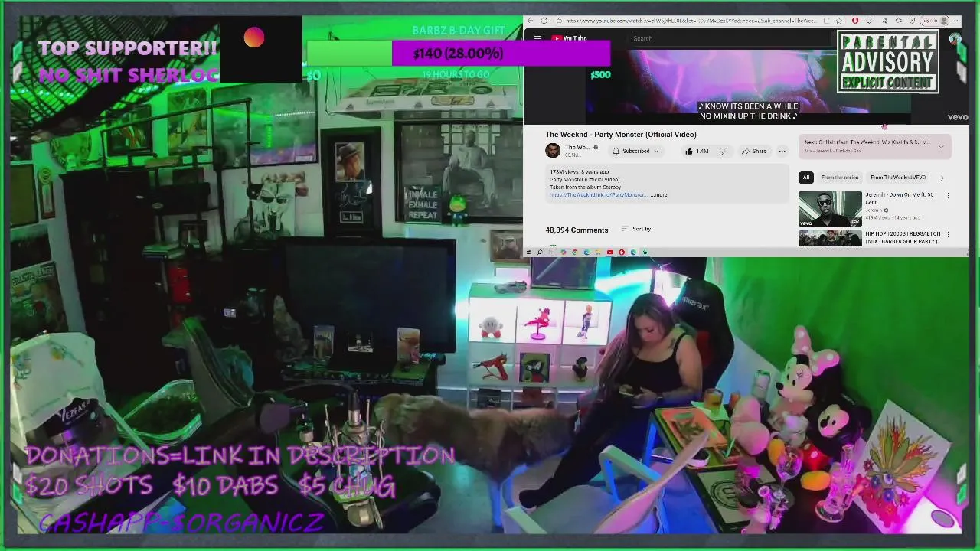The width and height of the screenshot is (980, 551).
Task: Open Sort by comments dropdown
Action: coord(636,229)
